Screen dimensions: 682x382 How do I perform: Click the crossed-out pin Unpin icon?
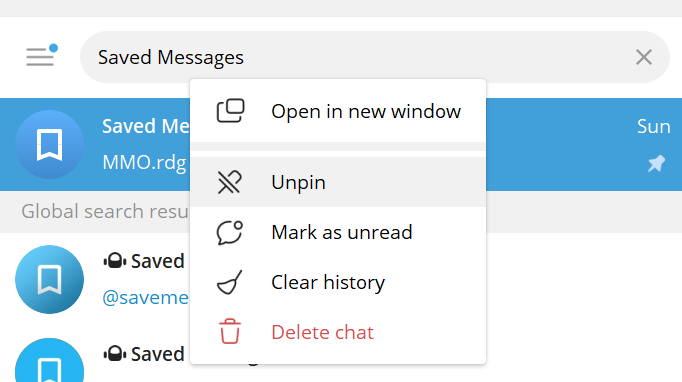pos(229,182)
